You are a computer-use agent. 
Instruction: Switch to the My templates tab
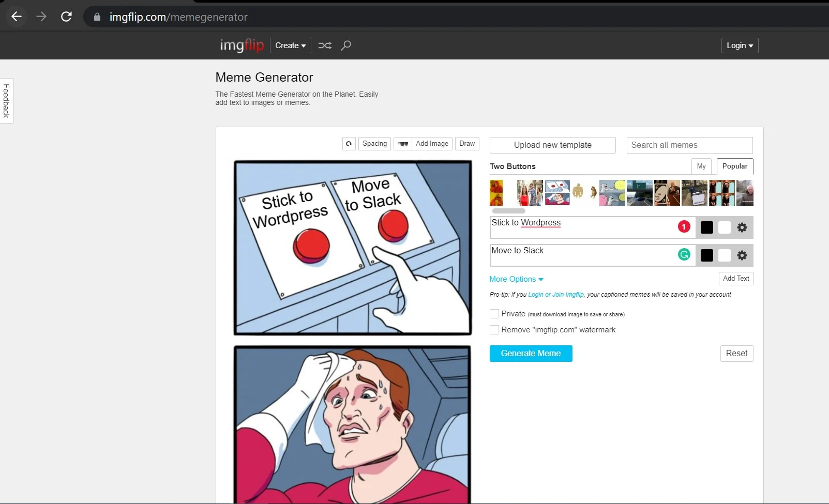(x=701, y=166)
